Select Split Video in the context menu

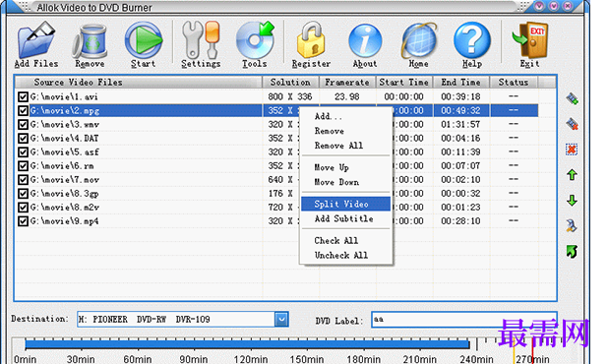coord(346,204)
